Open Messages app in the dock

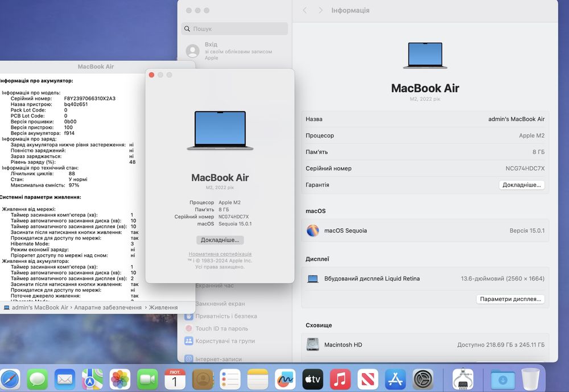tap(37, 379)
